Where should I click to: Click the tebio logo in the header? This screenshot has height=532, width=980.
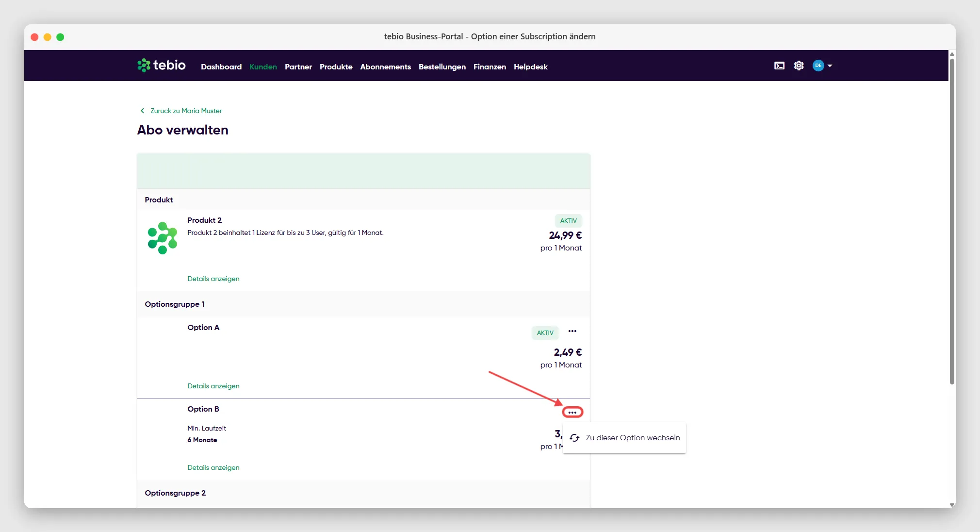[x=161, y=65]
